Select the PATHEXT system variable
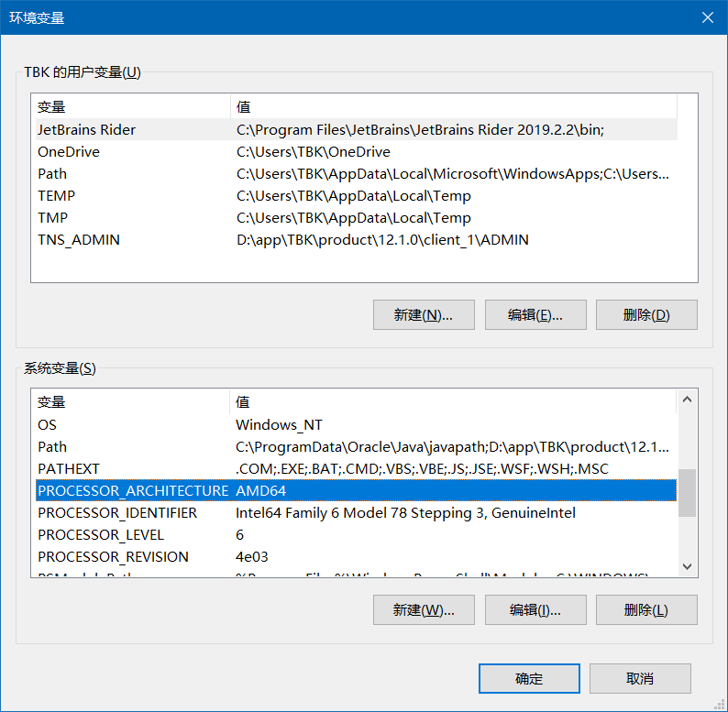 tap(69, 469)
